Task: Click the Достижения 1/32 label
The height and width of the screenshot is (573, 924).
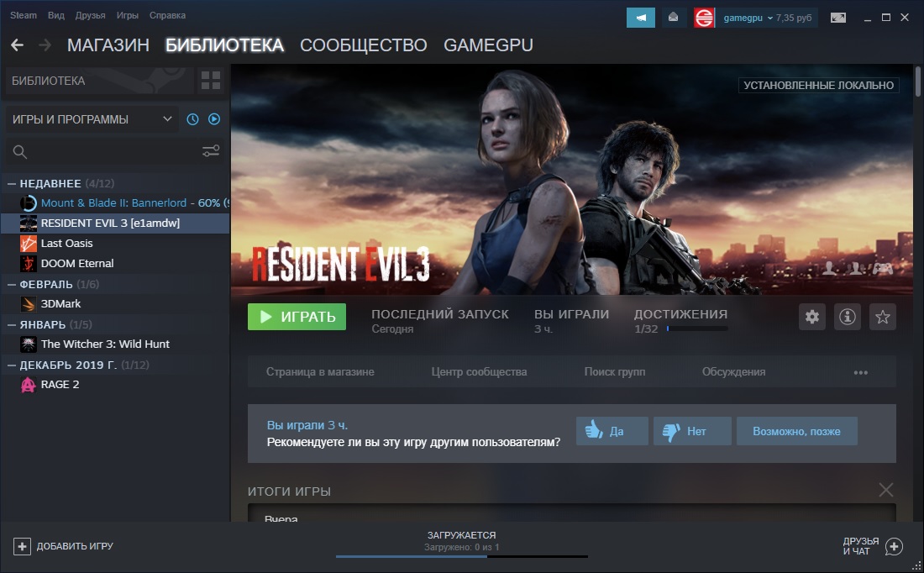Action: click(680, 321)
